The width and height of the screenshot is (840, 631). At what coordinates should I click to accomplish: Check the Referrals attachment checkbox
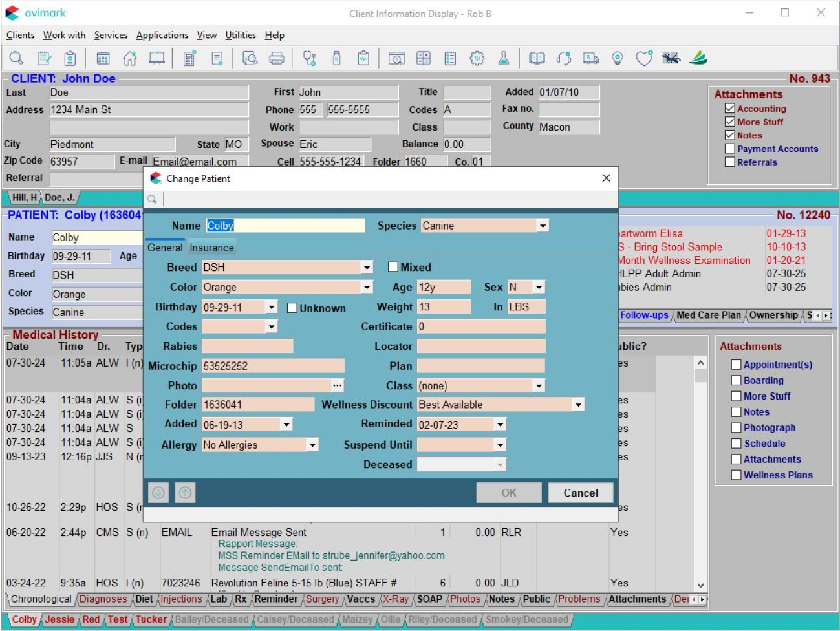pos(730,162)
